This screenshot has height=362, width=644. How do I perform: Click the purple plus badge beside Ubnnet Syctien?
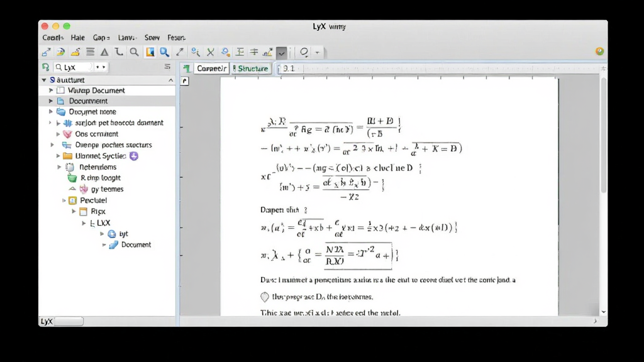coord(134,156)
